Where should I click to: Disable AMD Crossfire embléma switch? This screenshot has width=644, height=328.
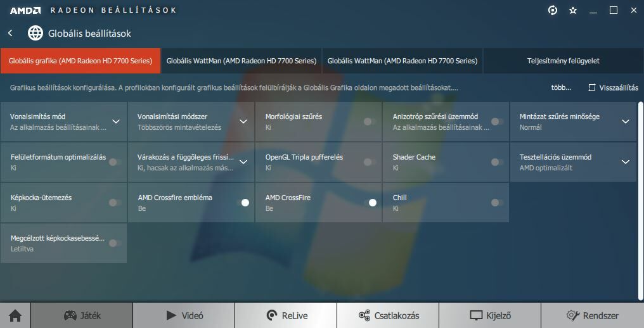[243, 203]
